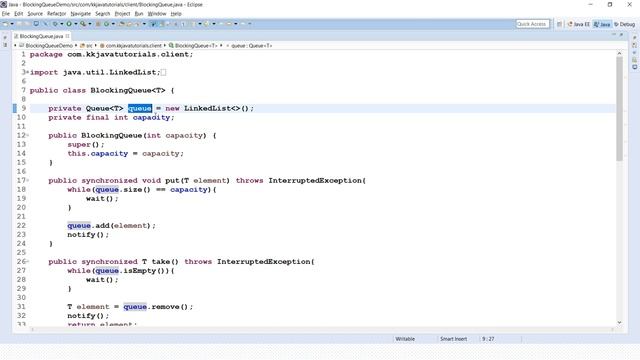640x360 pixels.
Task: Click the Open Perspective icon
Action: click(x=560, y=24)
